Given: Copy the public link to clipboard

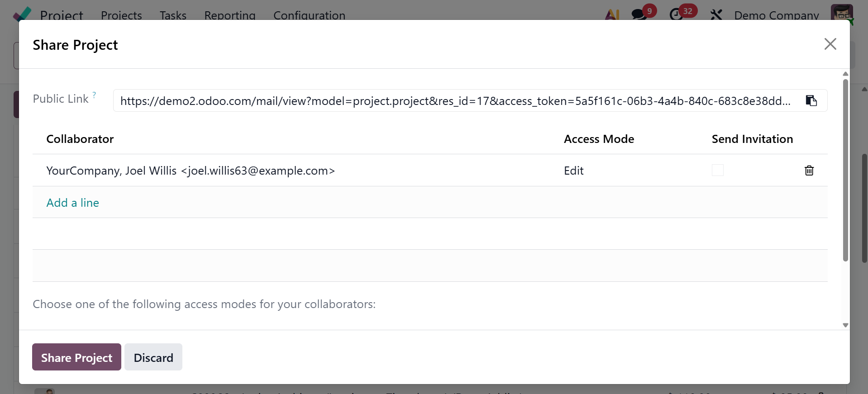Looking at the screenshot, I should coord(811,100).
